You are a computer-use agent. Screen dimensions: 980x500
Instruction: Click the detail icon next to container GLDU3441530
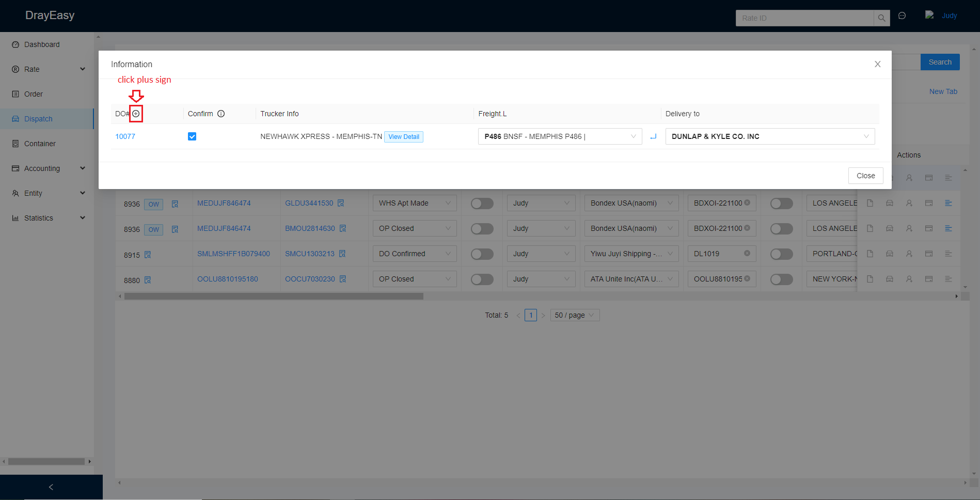coord(341,203)
